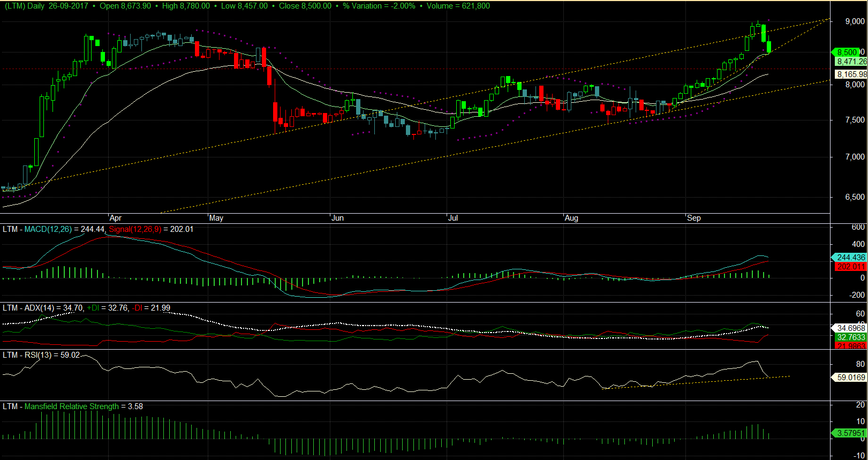This screenshot has height=460, width=868.
Task: Select the Mansfield Relative Strength label
Action: pos(72,406)
